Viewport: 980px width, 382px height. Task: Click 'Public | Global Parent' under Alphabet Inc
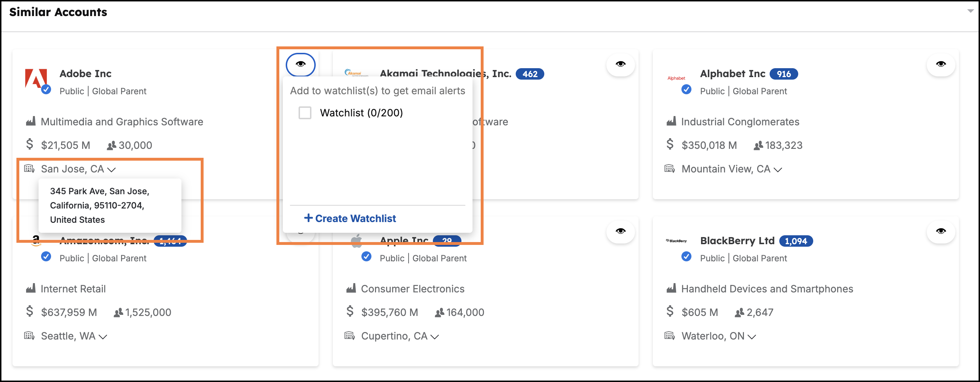pyautogui.click(x=743, y=91)
